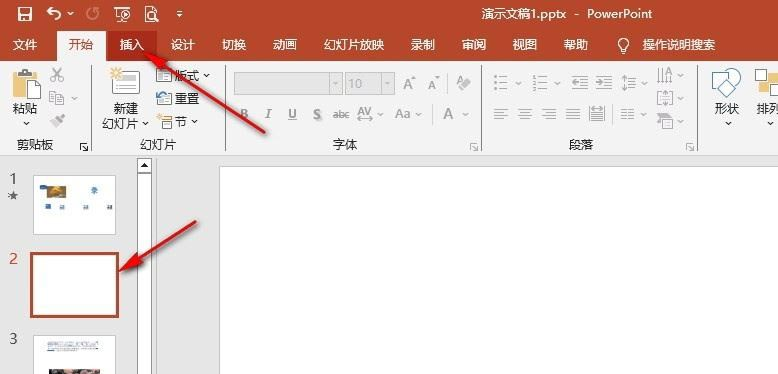This screenshot has height=374, width=778.
Task: Click the 新建幻灯片 icon
Action: point(126,82)
